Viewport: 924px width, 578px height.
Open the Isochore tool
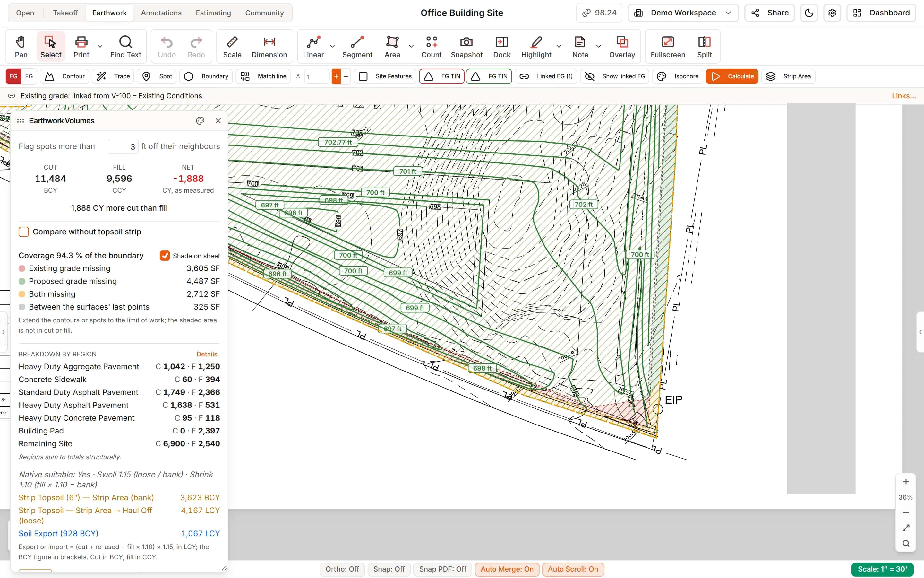click(x=678, y=76)
